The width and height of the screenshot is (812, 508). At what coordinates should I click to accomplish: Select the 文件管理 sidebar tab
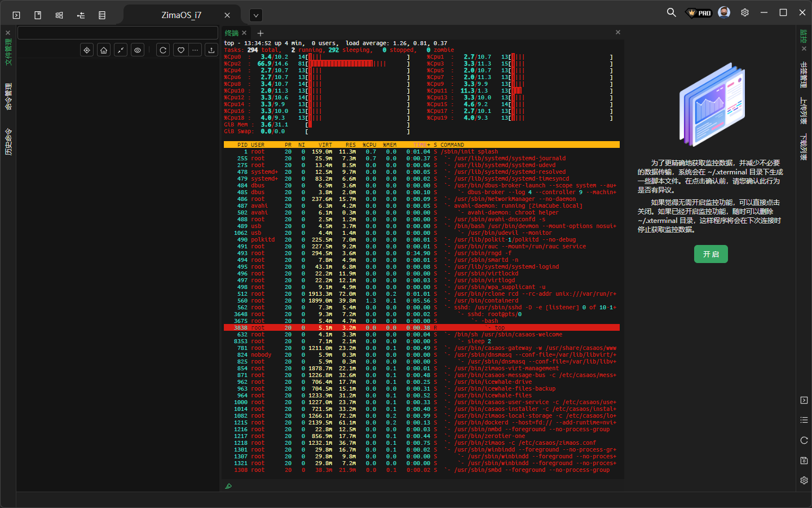pos(8,52)
